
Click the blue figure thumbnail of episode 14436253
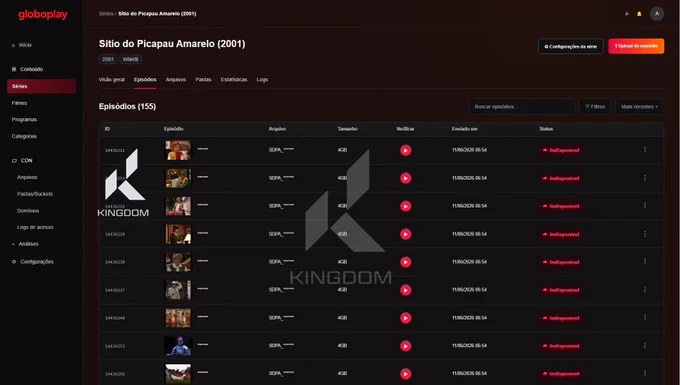click(x=178, y=346)
